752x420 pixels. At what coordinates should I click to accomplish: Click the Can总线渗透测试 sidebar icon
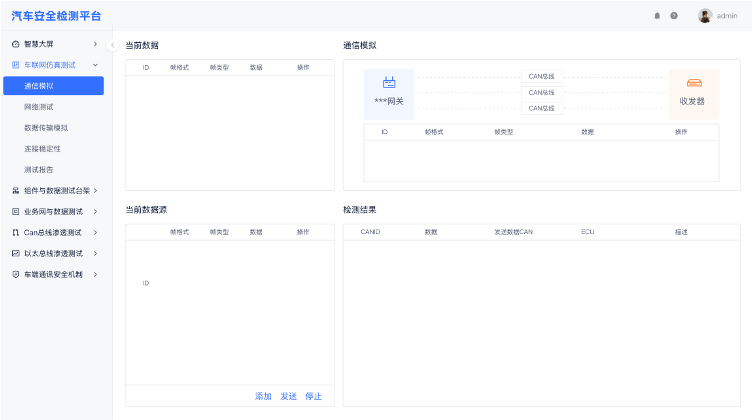pos(15,233)
